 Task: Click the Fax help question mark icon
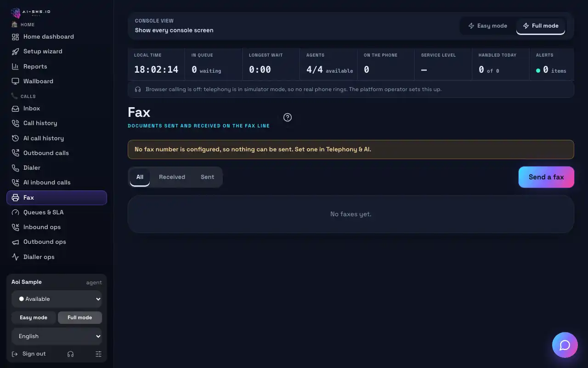(x=288, y=117)
